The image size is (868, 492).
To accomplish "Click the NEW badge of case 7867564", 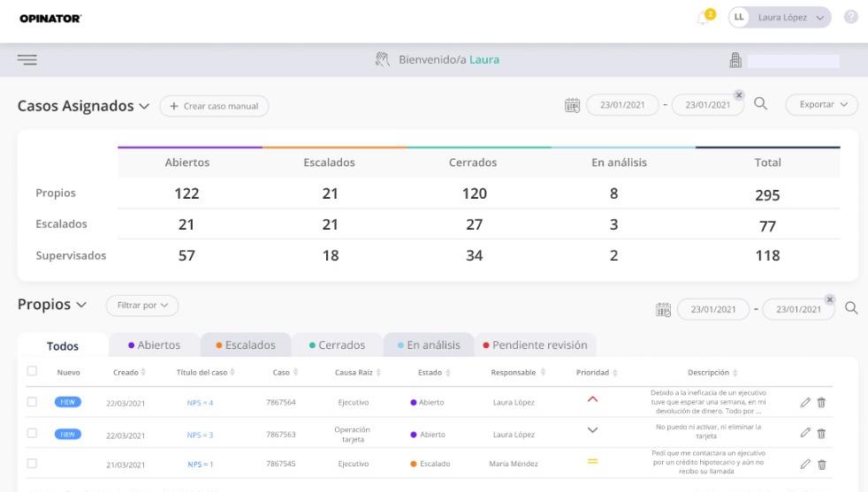I will pos(68,402).
